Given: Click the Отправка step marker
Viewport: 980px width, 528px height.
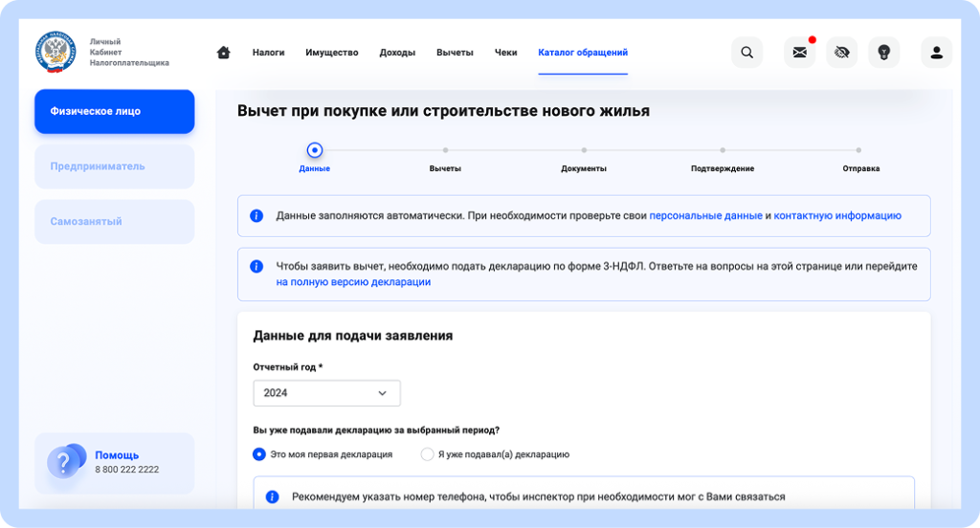Looking at the screenshot, I should [x=858, y=150].
